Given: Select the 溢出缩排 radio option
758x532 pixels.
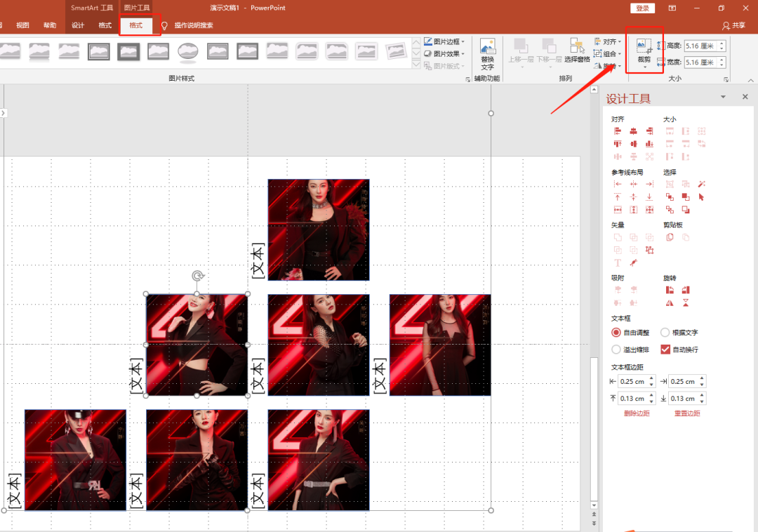Looking at the screenshot, I should point(616,350).
